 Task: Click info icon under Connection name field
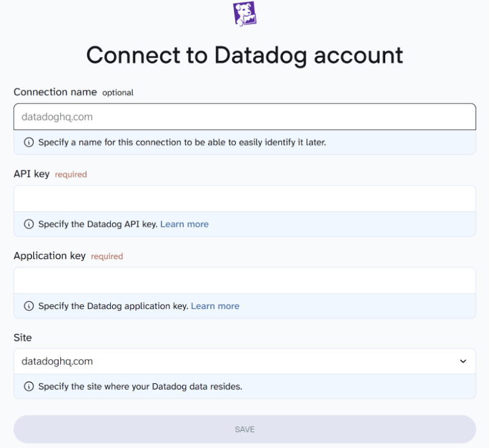[29, 142]
